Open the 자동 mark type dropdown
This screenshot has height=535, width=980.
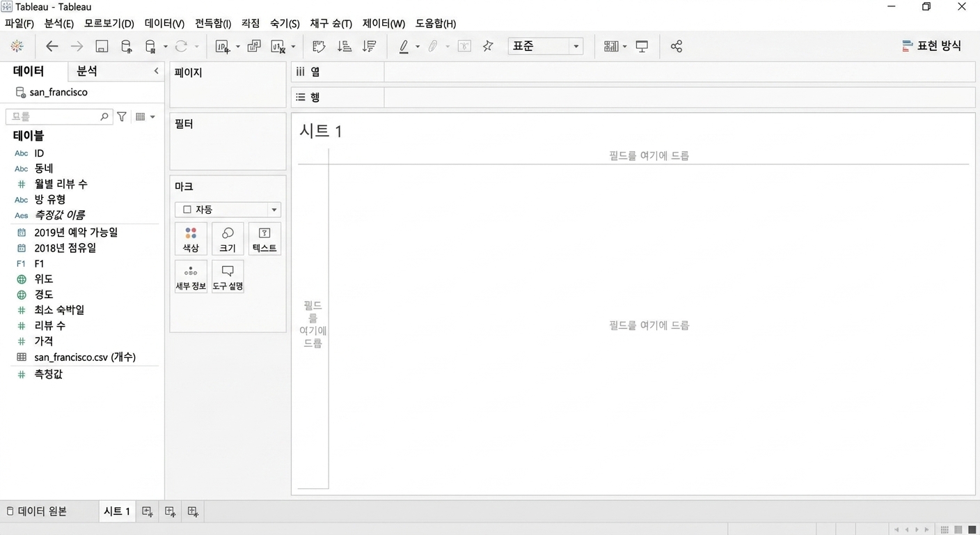point(228,210)
